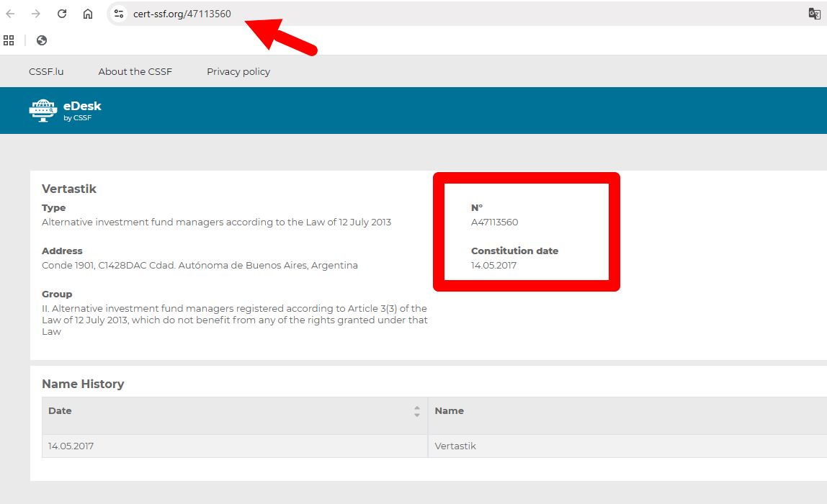Viewport: 827px width, 504px height.
Task: Click the Name column header
Action: 627,415
